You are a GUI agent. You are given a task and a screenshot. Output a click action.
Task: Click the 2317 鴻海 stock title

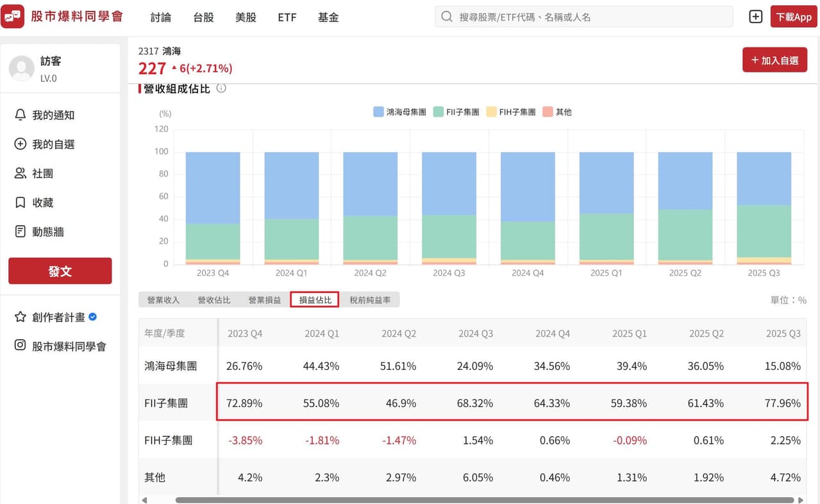point(160,51)
